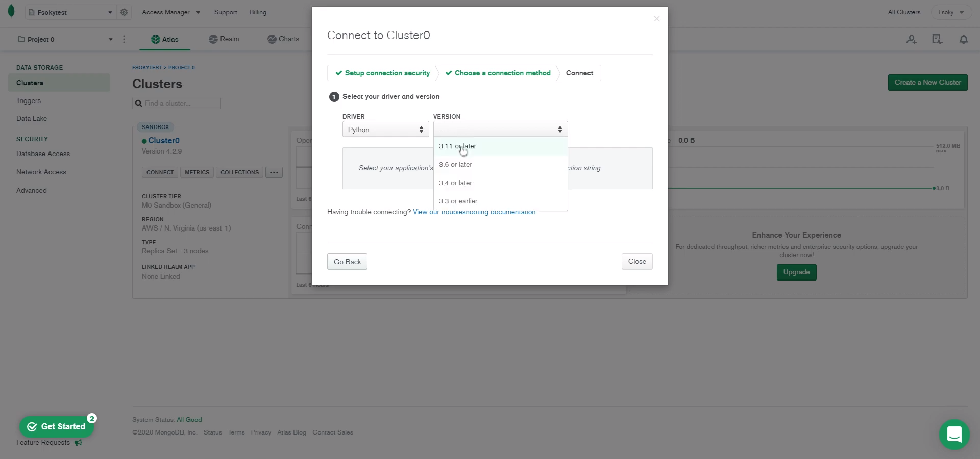This screenshot has width=980, height=459.
Task: Click the CONNECT button for Cluster0
Action: pyautogui.click(x=160, y=172)
